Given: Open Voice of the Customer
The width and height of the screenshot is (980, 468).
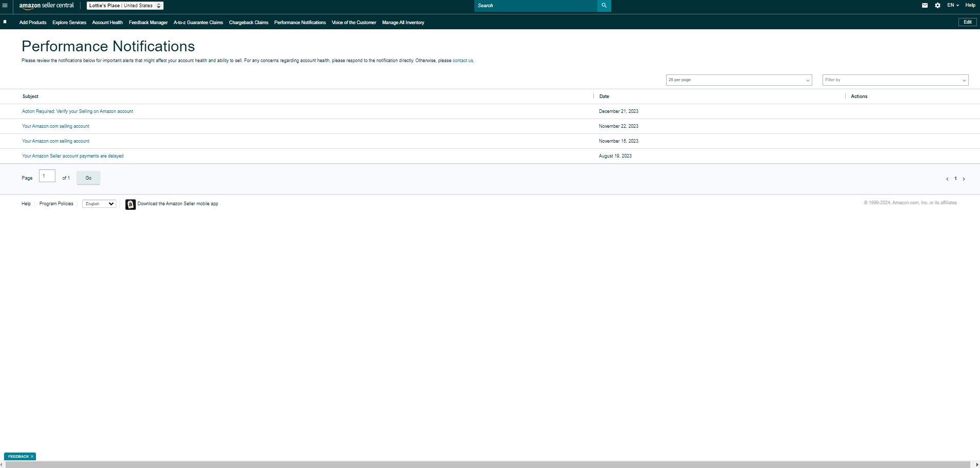Looking at the screenshot, I should click(x=354, y=23).
